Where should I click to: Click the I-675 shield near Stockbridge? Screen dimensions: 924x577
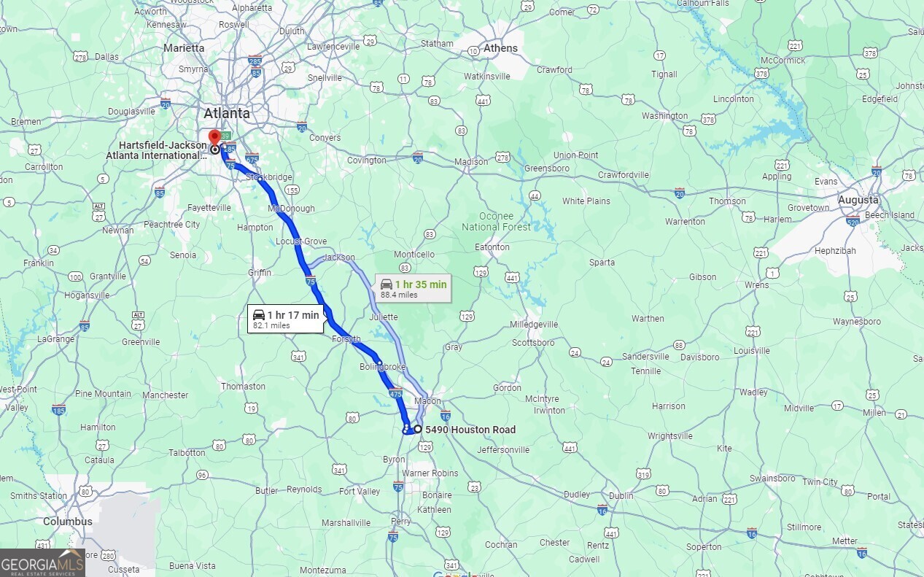click(x=252, y=158)
